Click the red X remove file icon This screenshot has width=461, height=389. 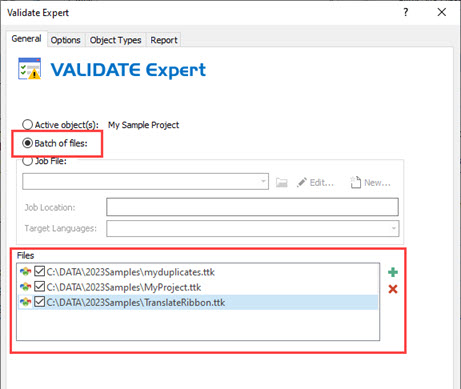point(393,289)
